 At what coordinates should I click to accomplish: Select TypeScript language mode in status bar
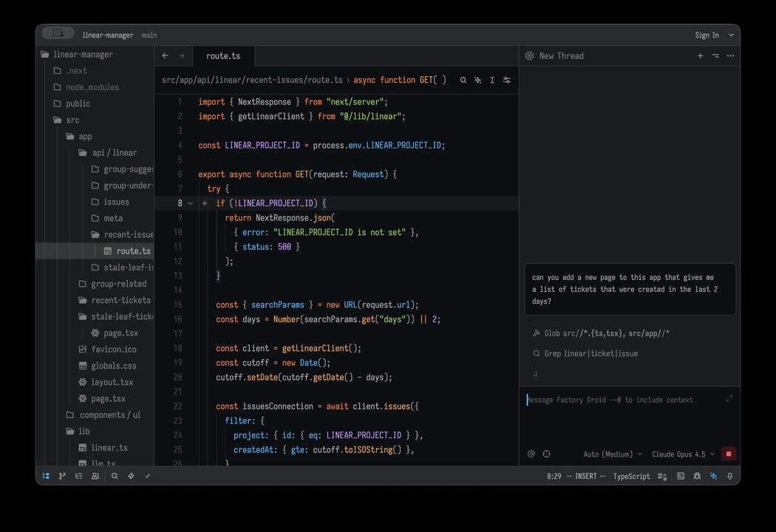click(x=631, y=477)
